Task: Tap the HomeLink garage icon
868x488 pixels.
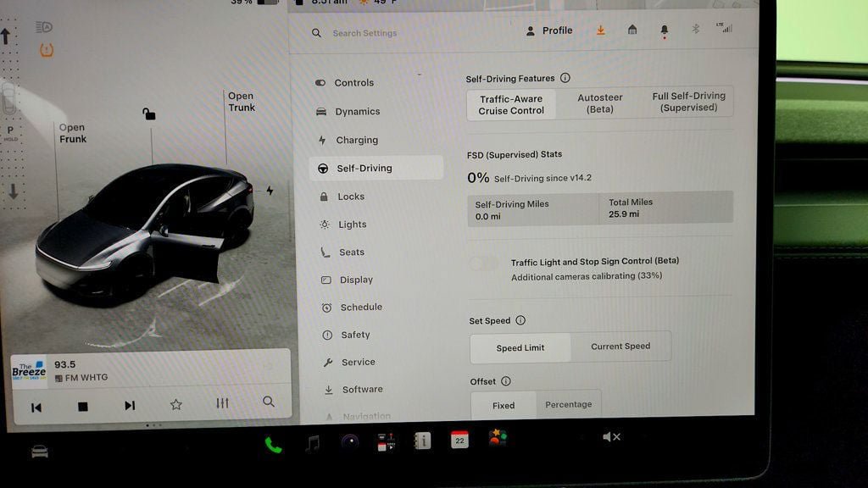Action: coord(632,30)
